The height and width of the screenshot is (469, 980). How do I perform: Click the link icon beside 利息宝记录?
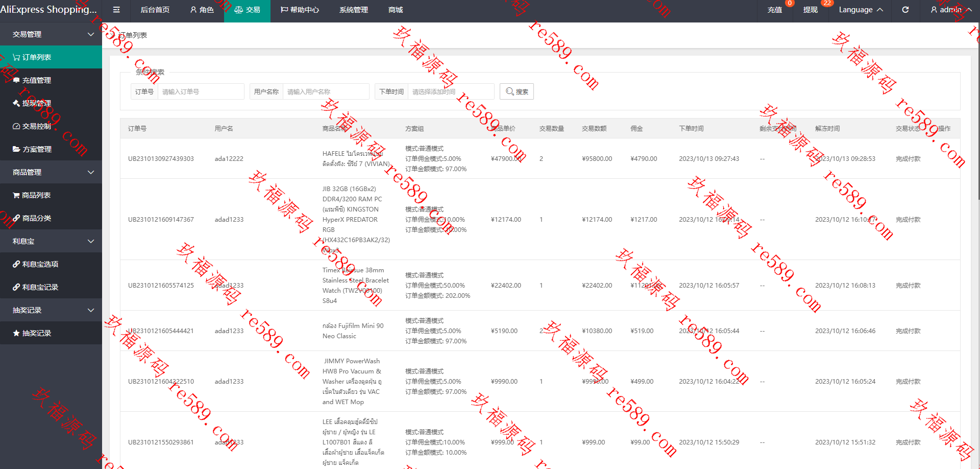pyautogui.click(x=16, y=287)
